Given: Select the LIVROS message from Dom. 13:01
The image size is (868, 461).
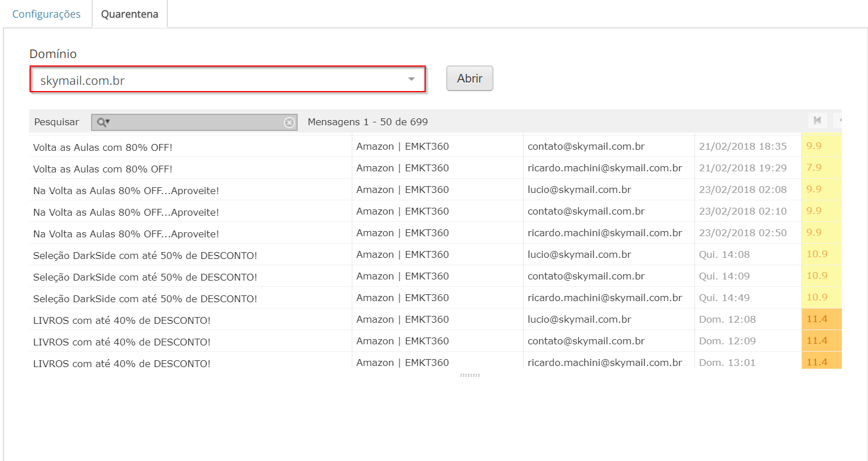Looking at the screenshot, I should click(x=121, y=363).
